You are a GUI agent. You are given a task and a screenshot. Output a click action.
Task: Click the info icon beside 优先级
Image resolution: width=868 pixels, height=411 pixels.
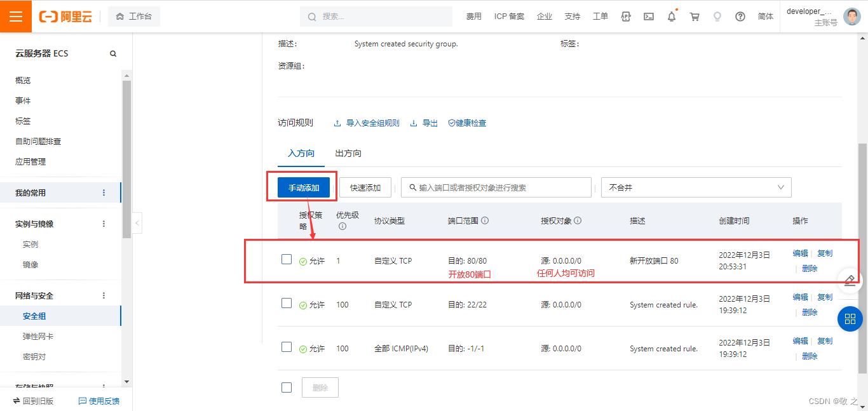click(342, 226)
